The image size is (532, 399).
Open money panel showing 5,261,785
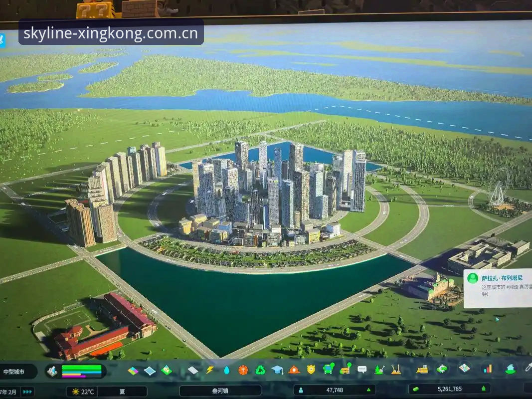[450, 389]
